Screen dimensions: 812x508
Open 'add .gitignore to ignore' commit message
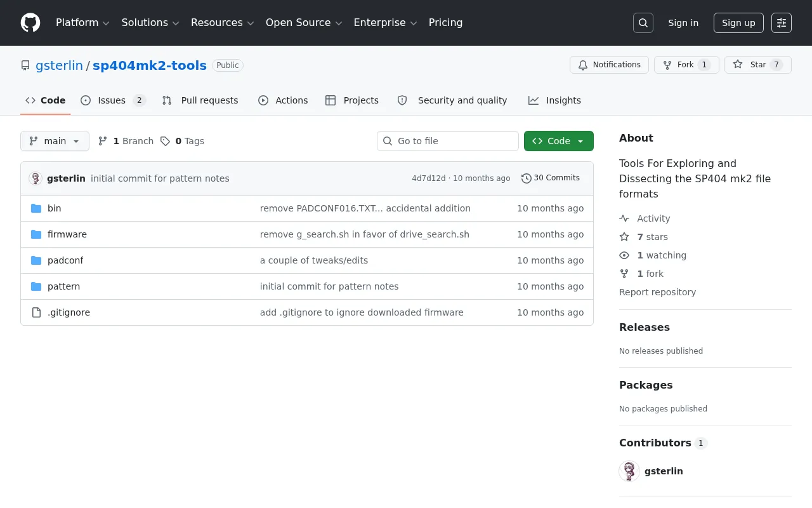[362, 312]
